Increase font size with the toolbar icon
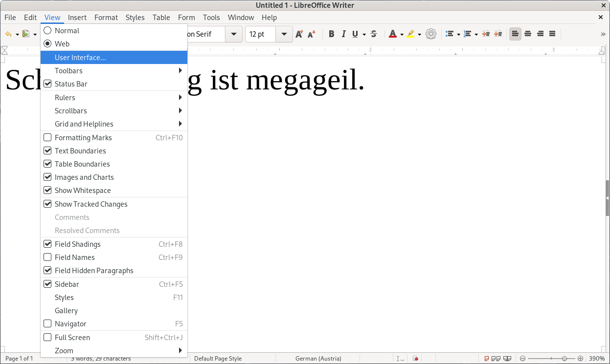The width and height of the screenshot is (610, 364). tap(299, 34)
